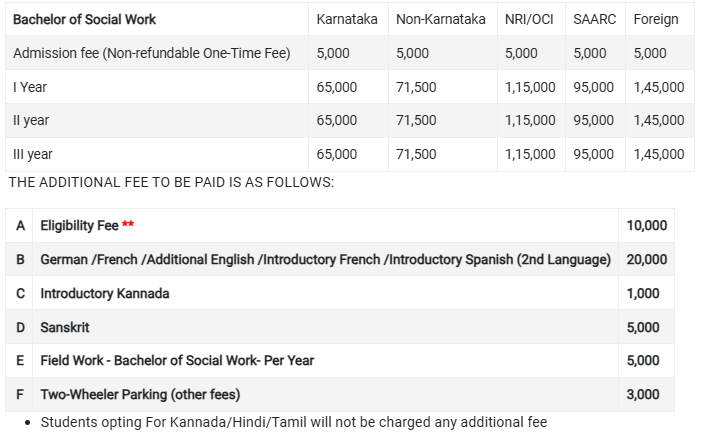
Task: Click the II year row label
Action: (30, 120)
